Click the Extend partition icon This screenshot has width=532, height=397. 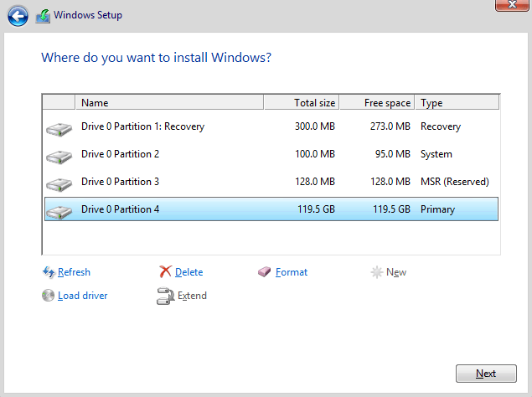[166, 296]
